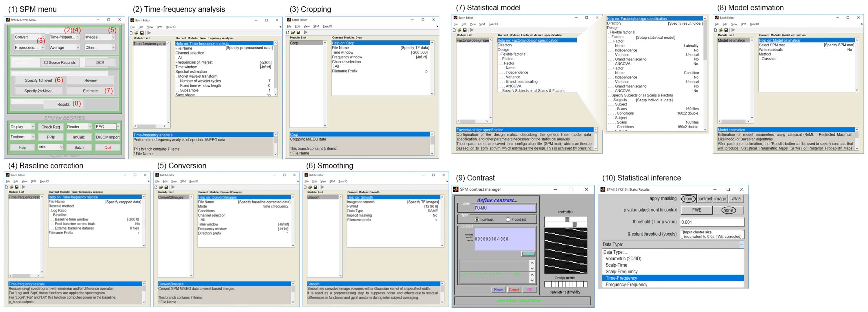Run the batch in the Smooth editor window
This screenshot has width=868, height=312.
[x=323, y=187]
